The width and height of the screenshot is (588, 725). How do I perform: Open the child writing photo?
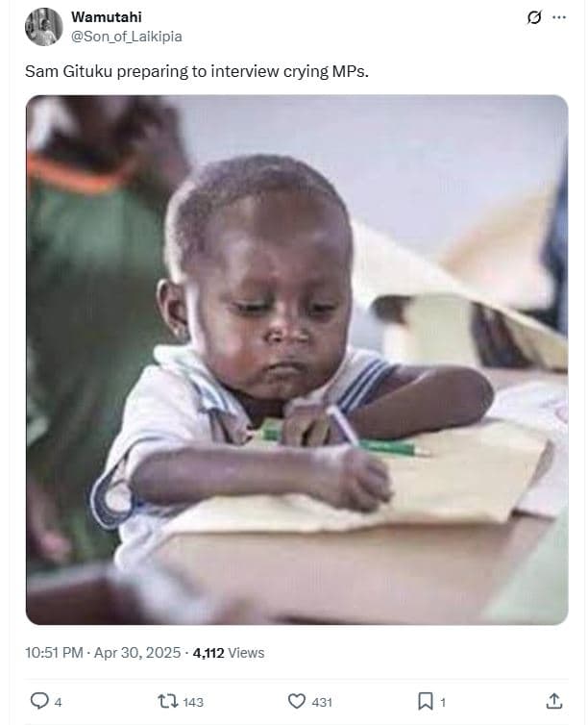tap(297, 360)
